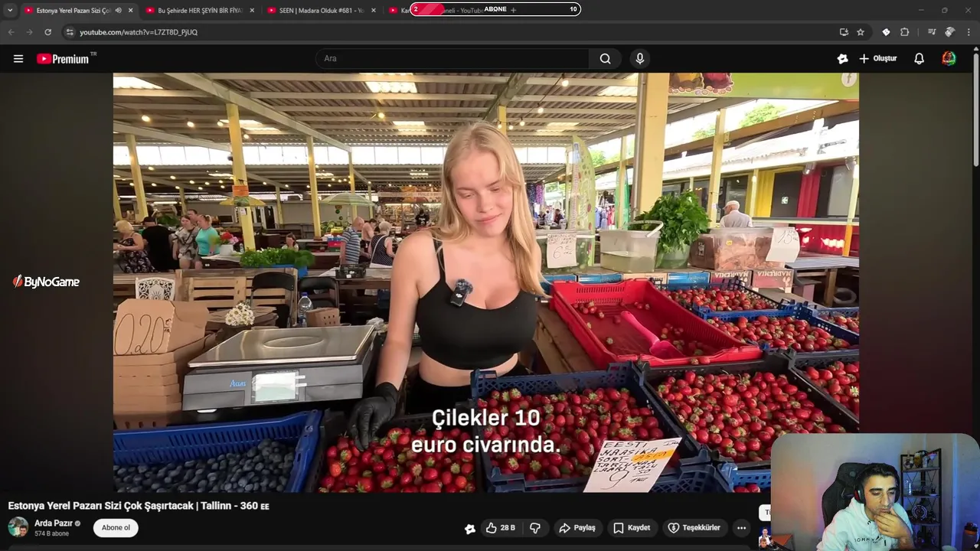Go back in browser history
The image size is (980, 551).
click(11, 32)
